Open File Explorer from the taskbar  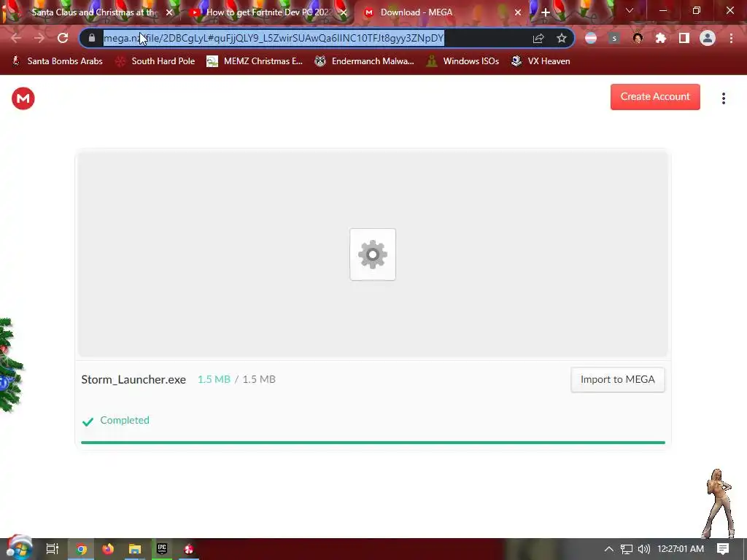click(x=135, y=549)
